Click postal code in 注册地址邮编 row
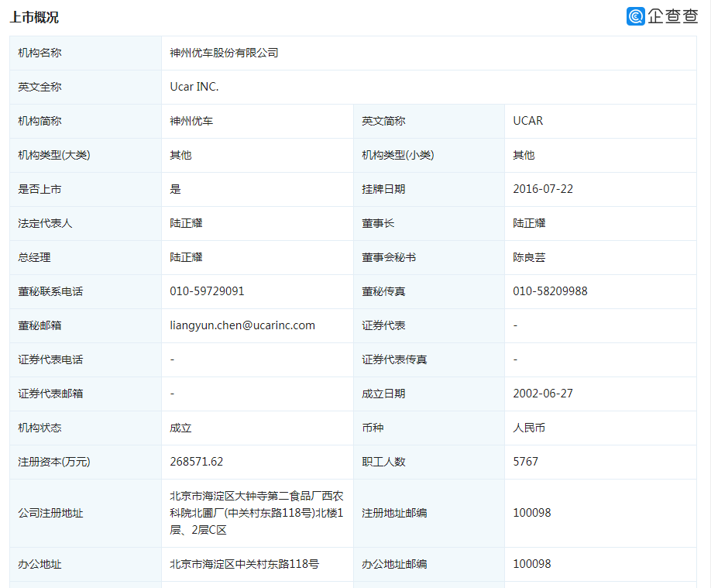Image resolution: width=711 pixels, height=588 pixels. (532, 513)
